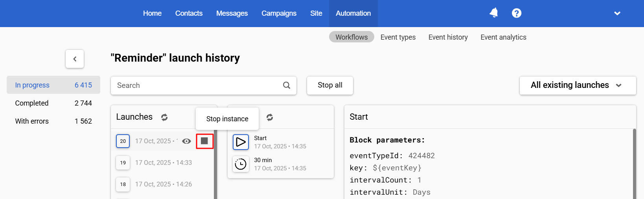Select the eventTypeId value 424482
Image resolution: width=644 pixels, height=199 pixels.
[421, 155]
